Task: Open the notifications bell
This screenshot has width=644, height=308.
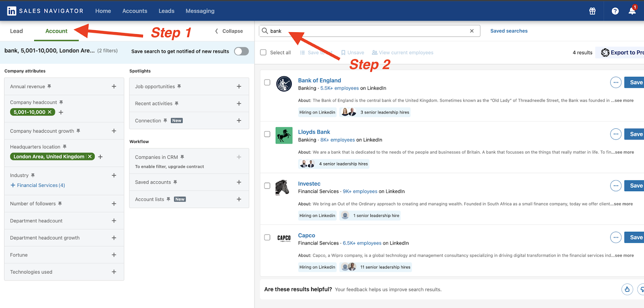Action: click(632, 10)
